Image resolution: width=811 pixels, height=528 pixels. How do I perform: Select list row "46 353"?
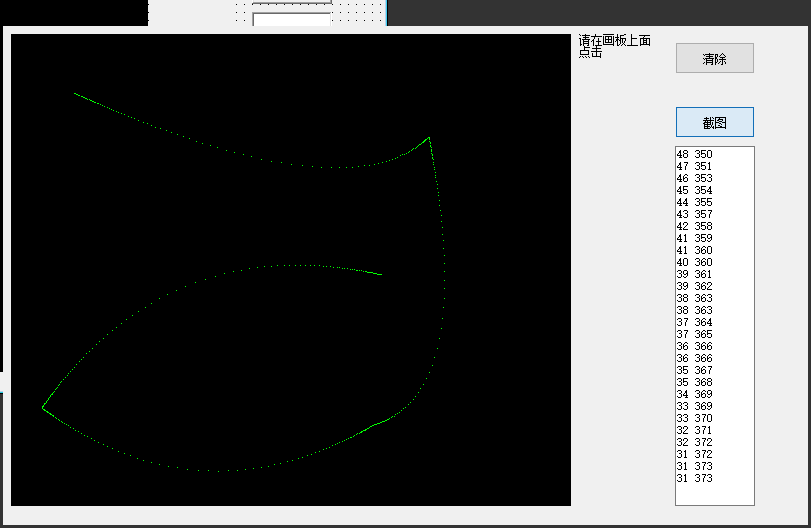click(714, 178)
